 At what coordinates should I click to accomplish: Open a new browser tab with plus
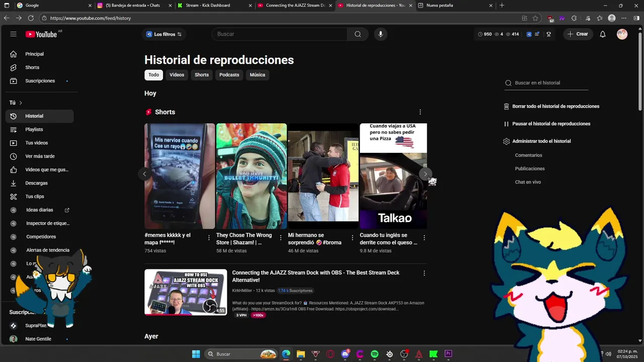(x=502, y=6)
